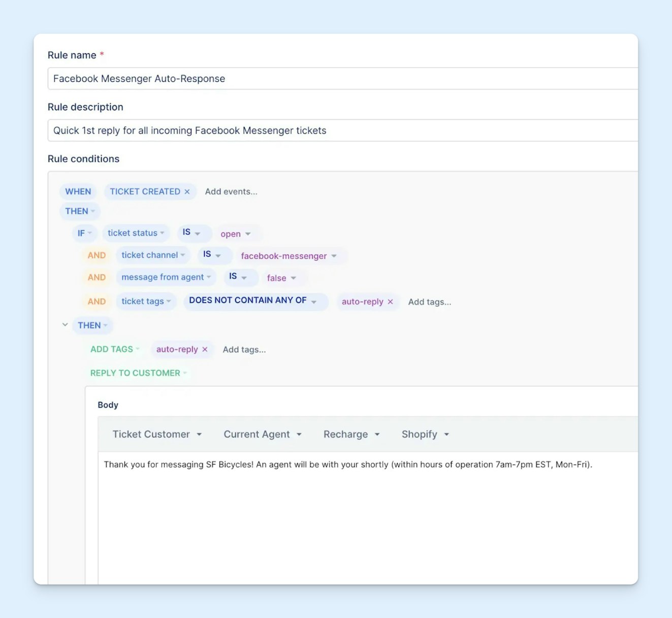Open the IF condition dropdown

(84, 233)
